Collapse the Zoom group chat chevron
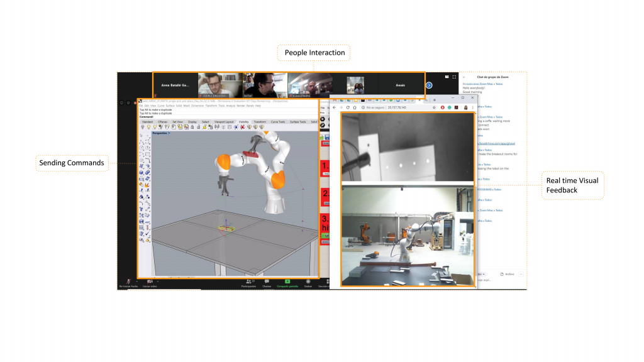 coord(464,77)
